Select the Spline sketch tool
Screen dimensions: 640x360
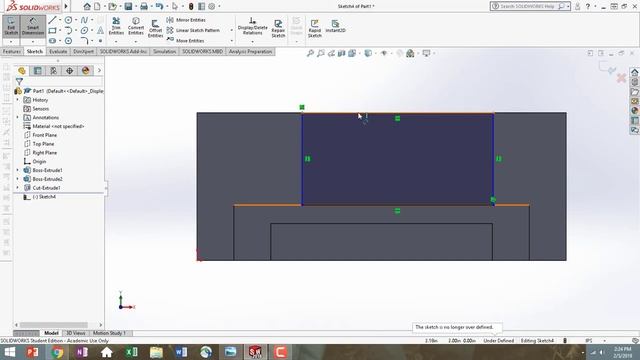pyautogui.click(x=84, y=20)
